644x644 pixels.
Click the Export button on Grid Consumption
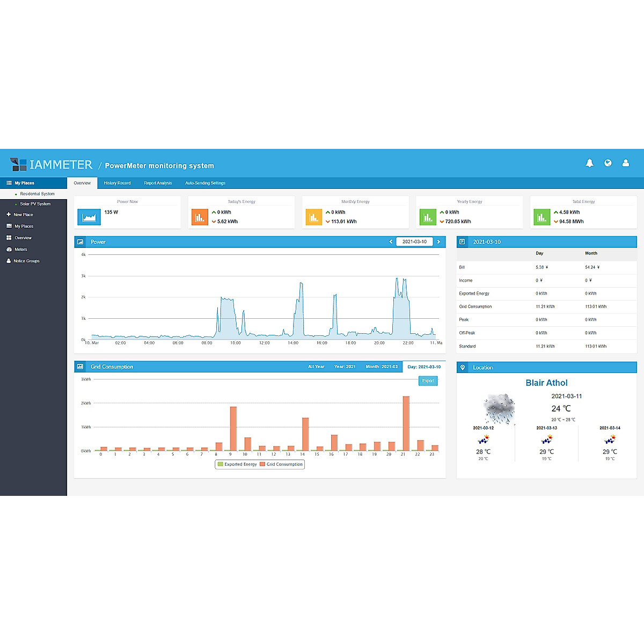tap(428, 380)
